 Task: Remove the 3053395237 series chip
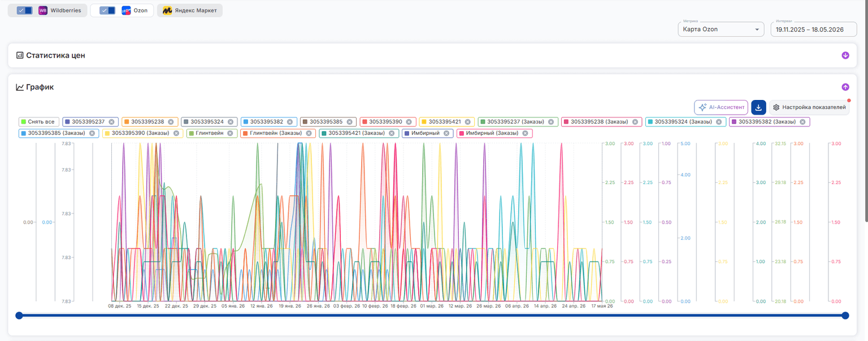coord(111,121)
